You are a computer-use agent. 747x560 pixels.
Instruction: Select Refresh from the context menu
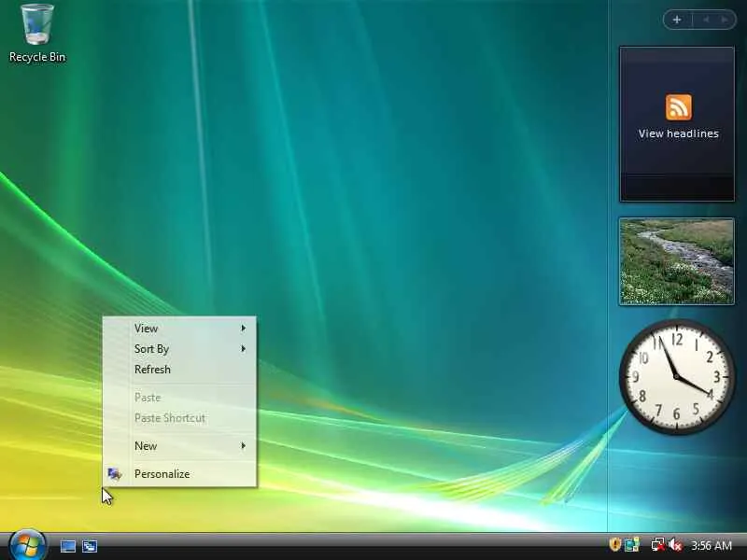click(179, 370)
